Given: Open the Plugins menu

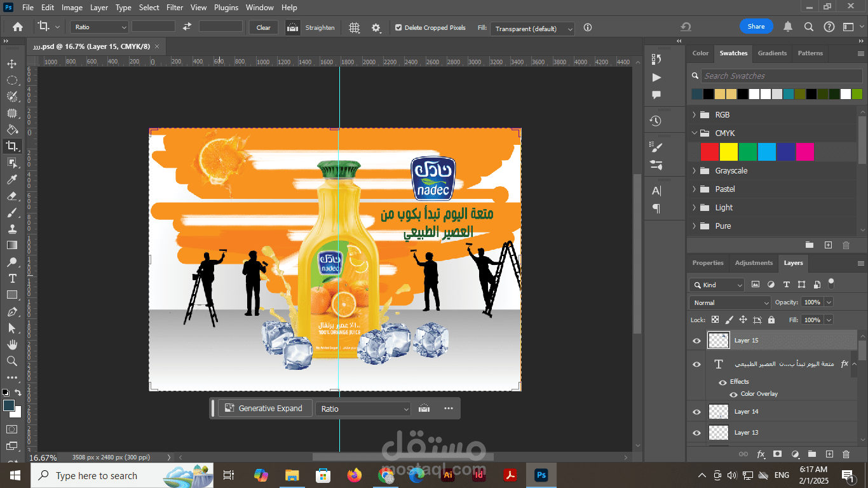Looking at the screenshot, I should click(226, 8).
